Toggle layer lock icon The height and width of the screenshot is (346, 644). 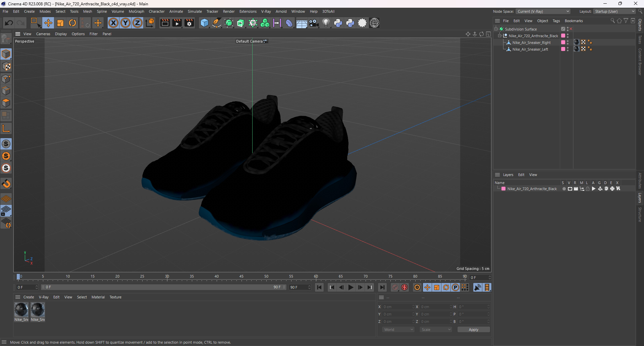pos(588,189)
